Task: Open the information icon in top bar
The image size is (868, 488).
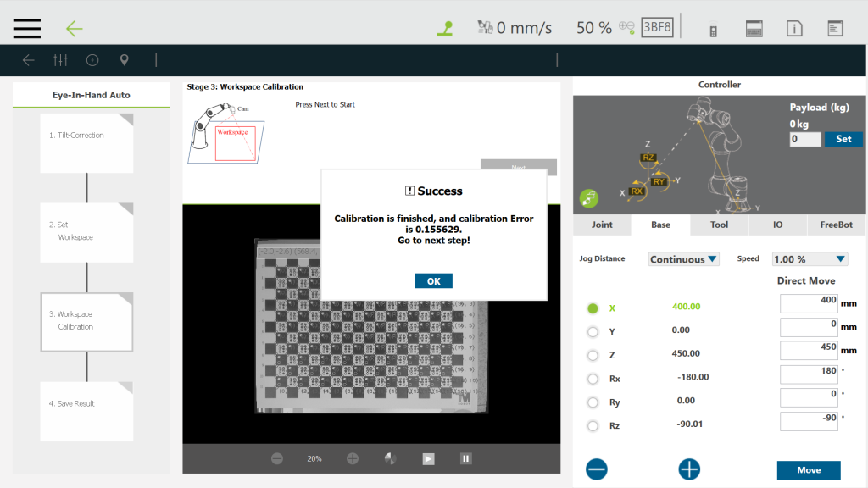Action: [794, 29]
